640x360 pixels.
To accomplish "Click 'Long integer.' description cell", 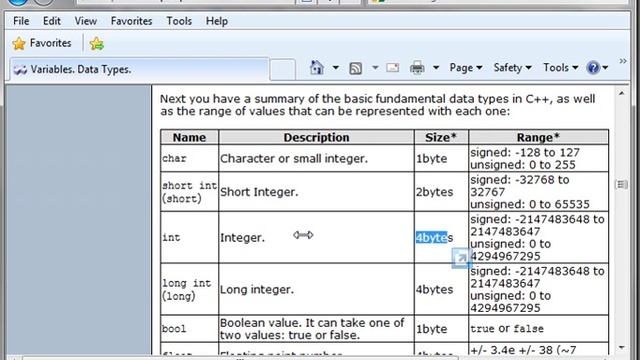I will click(x=316, y=289).
